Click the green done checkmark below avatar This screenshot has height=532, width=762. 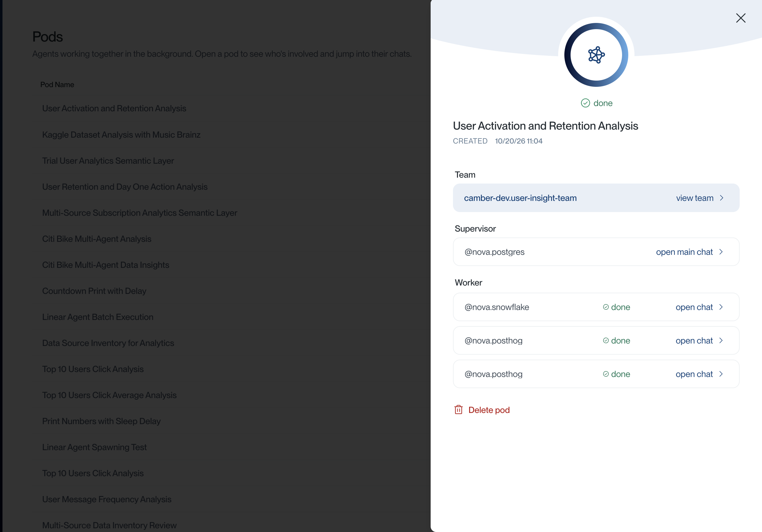[585, 103]
